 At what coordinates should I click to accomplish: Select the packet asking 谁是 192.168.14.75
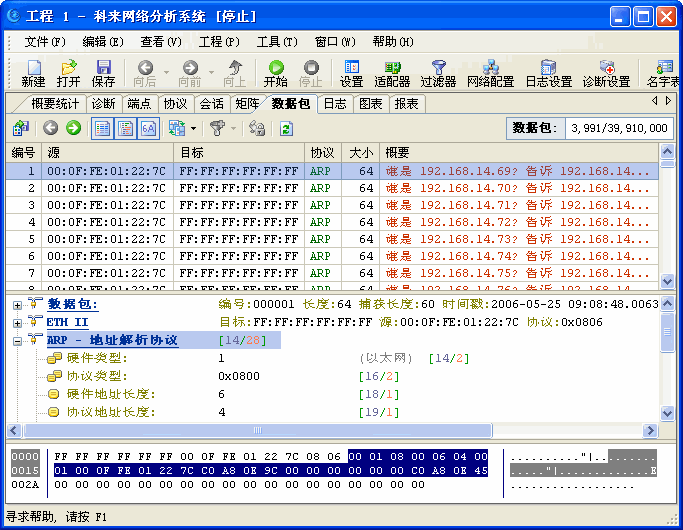[x=332, y=273]
